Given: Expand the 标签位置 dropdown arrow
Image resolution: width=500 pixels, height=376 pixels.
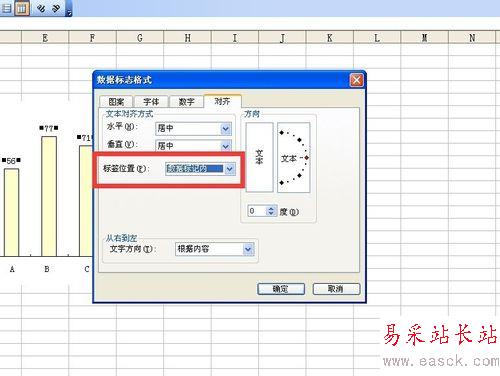Looking at the screenshot, I should tap(230, 169).
